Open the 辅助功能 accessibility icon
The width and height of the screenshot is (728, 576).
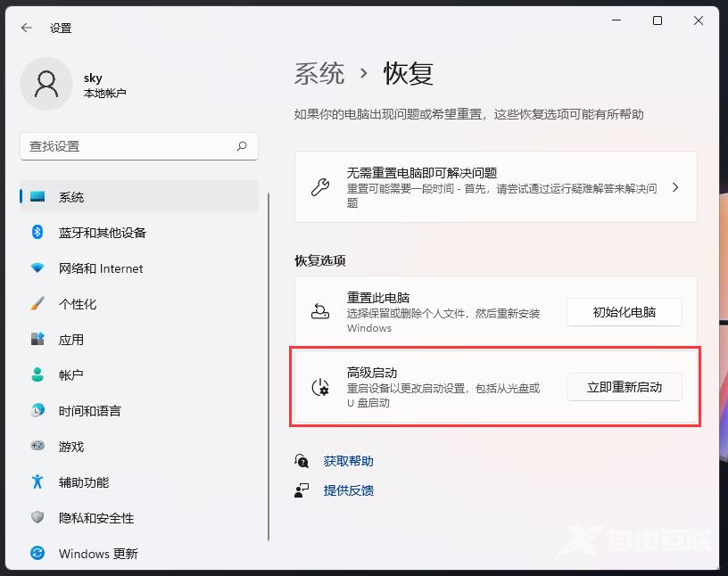[x=36, y=482]
